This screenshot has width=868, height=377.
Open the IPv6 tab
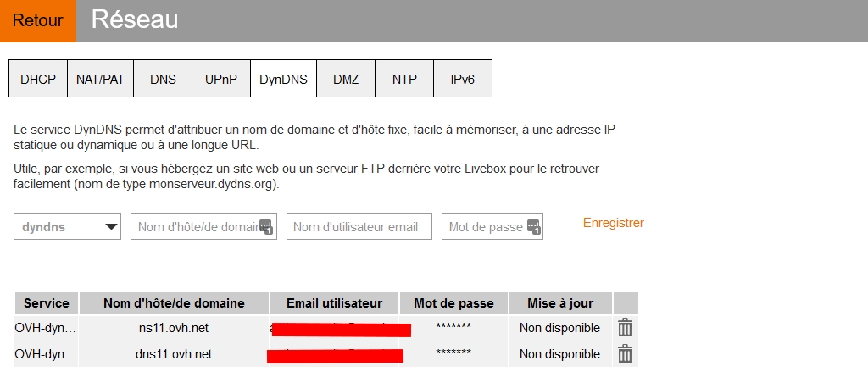point(463,80)
